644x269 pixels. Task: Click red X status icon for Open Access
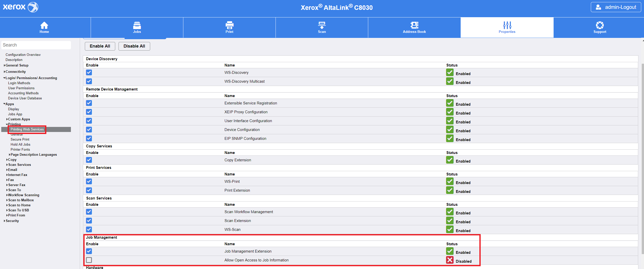coord(450,260)
